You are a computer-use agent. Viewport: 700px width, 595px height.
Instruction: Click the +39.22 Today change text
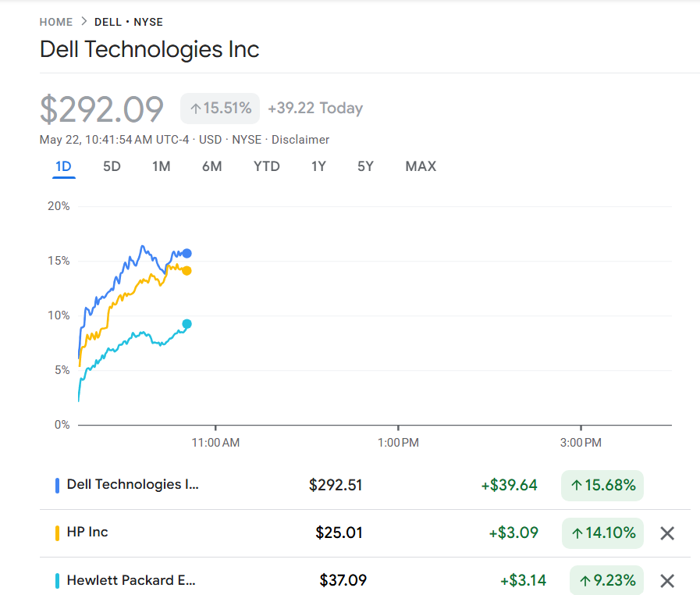tap(315, 108)
